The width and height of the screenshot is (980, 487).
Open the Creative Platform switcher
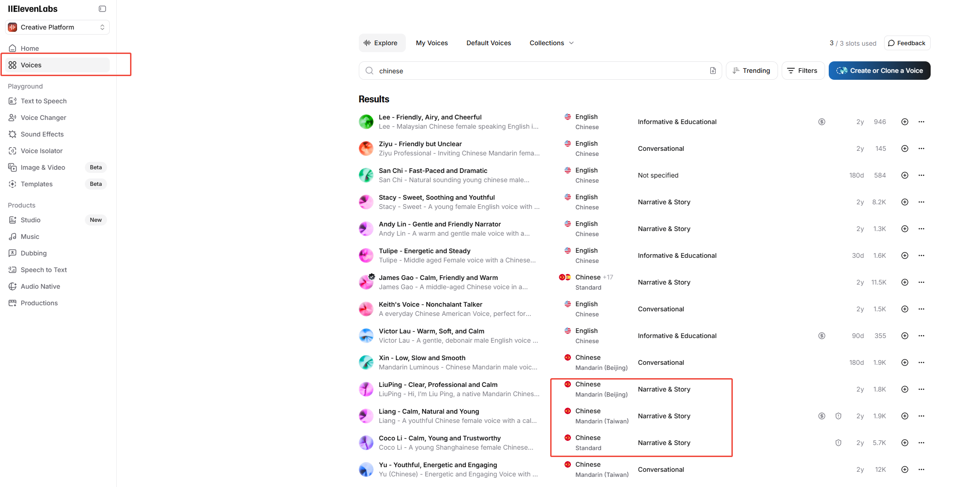point(57,27)
